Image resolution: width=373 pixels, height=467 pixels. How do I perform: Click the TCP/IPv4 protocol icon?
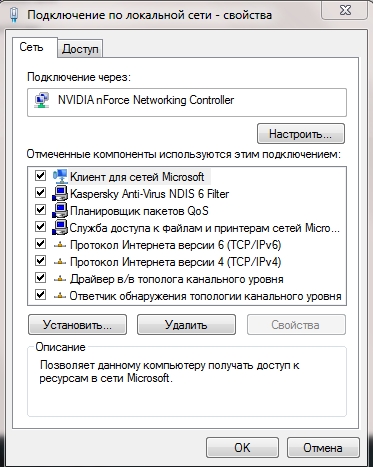[x=60, y=262]
